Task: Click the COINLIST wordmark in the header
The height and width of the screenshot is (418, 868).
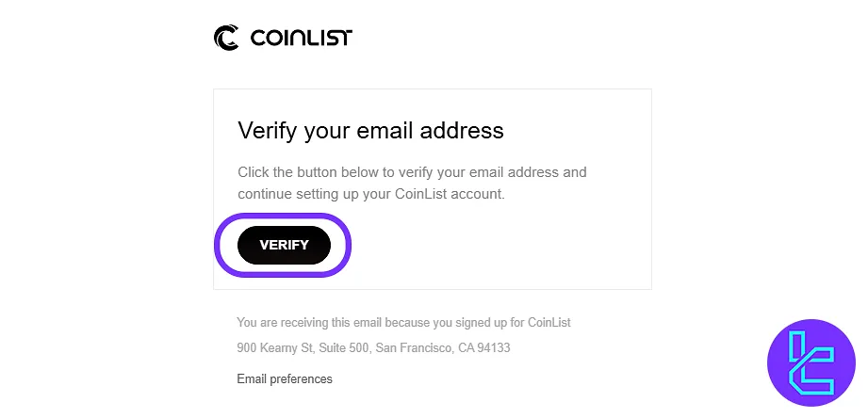Action: pos(302,38)
